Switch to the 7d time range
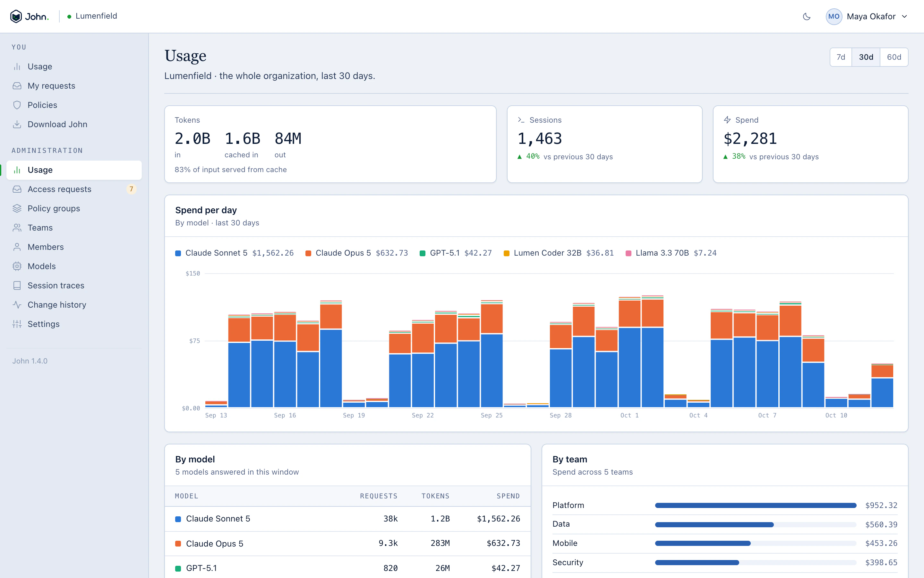924x578 pixels. click(x=841, y=57)
